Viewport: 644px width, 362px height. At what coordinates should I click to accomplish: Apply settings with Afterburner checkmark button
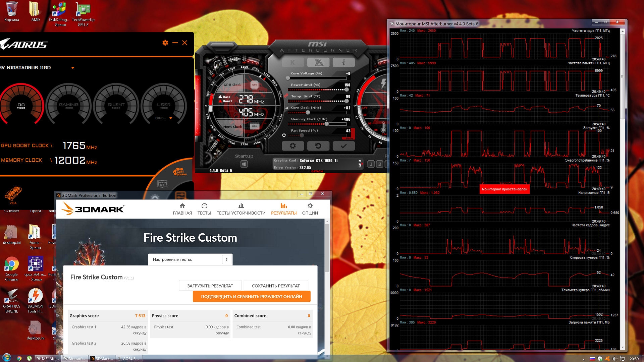tap(343, 146)
